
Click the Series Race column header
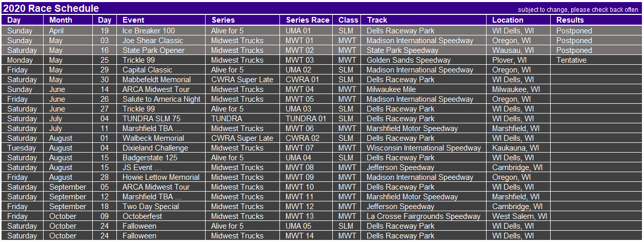(307, 20)
